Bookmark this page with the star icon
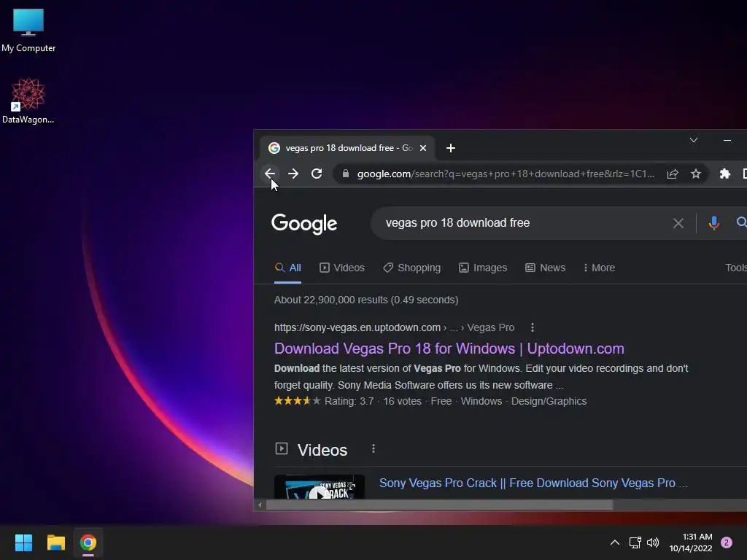This screenshot has height=560, width=747. (x=695, y=174)
